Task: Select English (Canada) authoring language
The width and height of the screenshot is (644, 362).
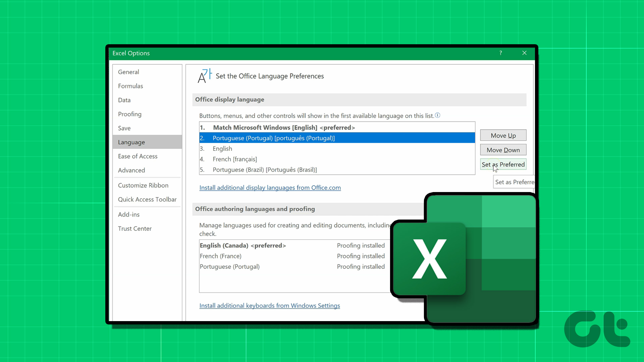Action: (x=243, y=245)
